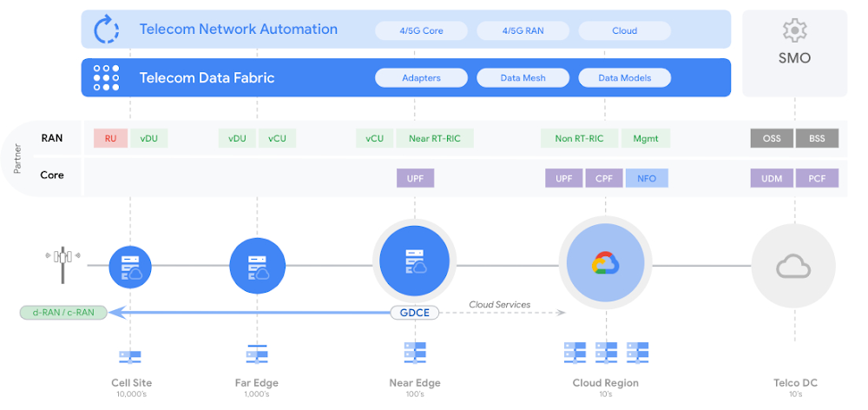Select the 4/5G RAN pill

point(523,31)
